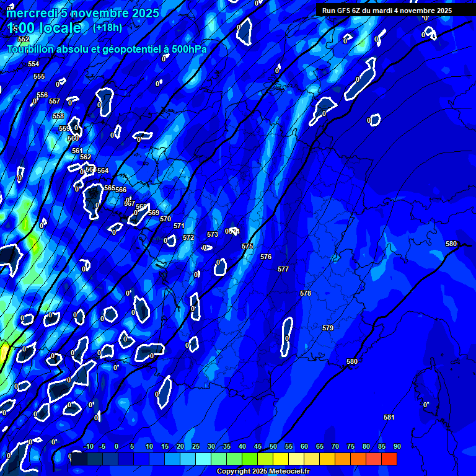Click the 576 contour value on the map
The width and height of the screenshot is (476, 476).
(266, 257)
